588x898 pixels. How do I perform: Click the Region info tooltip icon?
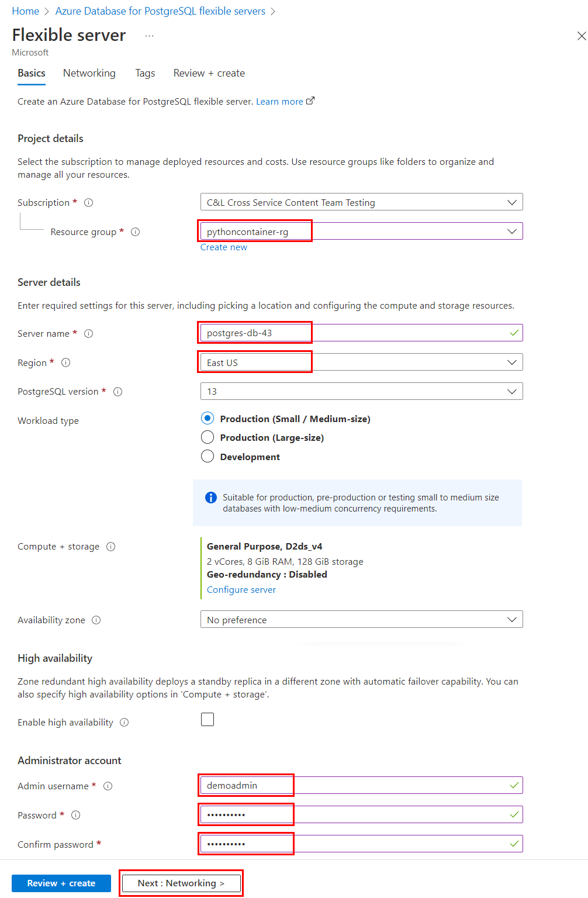tap(66, 362)
